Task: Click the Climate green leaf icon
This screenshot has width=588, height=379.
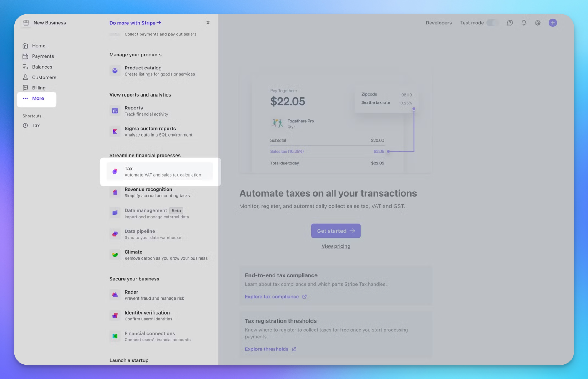Action: pyautogui.click(x=115, y=255)
